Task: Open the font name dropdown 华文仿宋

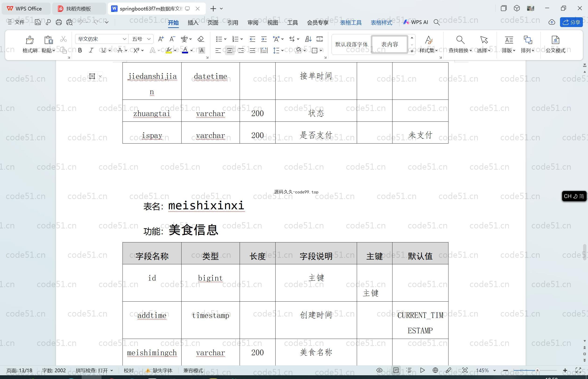Action: click(x=124, y=39)
